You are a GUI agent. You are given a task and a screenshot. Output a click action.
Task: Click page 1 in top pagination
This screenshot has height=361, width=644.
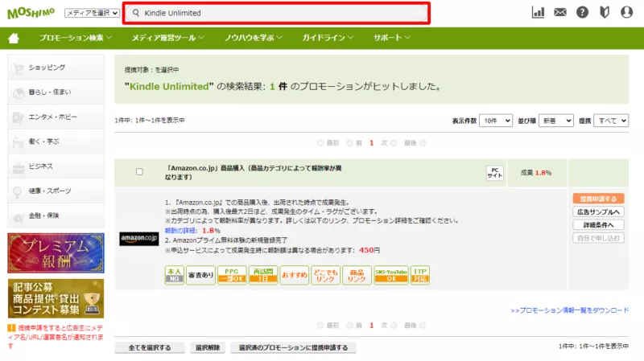(371, 143)
